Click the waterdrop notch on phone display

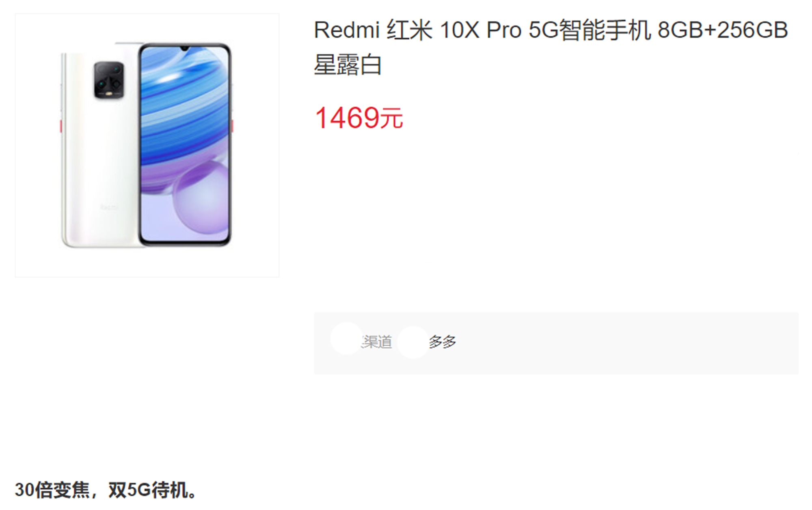tap(185, 49)
